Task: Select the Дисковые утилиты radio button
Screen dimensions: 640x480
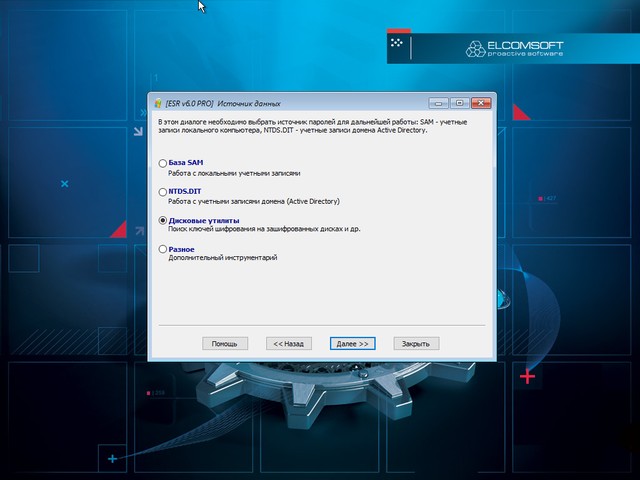Action: point(163,219)
